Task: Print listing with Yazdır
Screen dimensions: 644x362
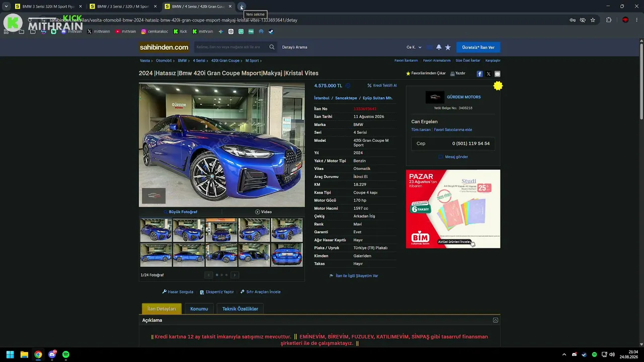Action: (x=457, y=73)
